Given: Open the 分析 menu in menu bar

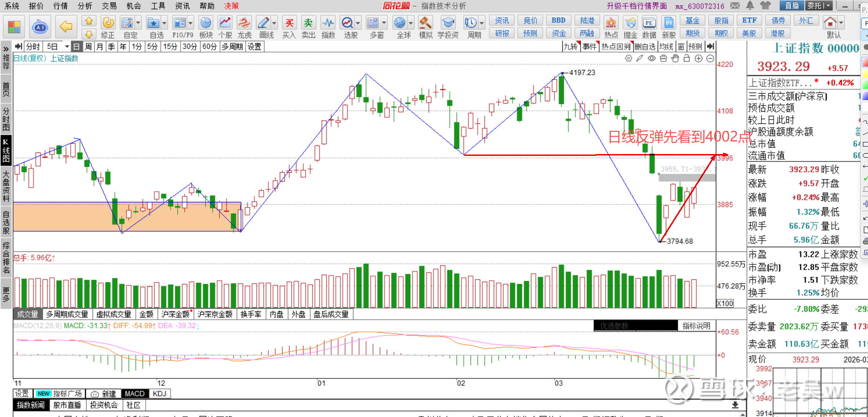Looking at the screenshot, I should pyautogui.click(x=85, y=6).
